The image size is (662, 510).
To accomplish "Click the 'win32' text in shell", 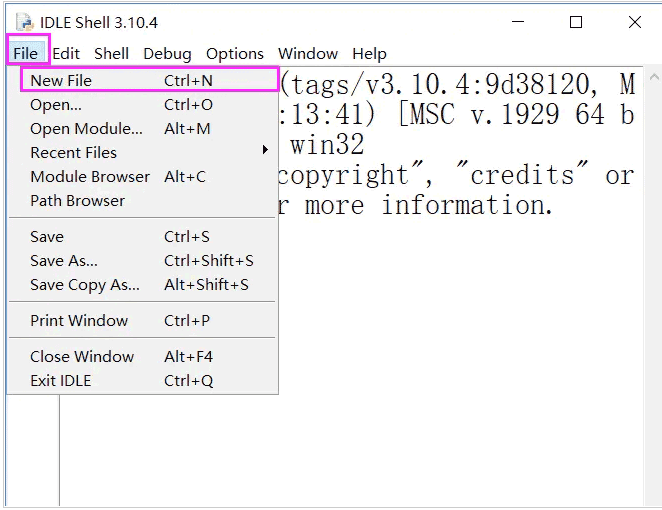I will click(x=327, y=144).
